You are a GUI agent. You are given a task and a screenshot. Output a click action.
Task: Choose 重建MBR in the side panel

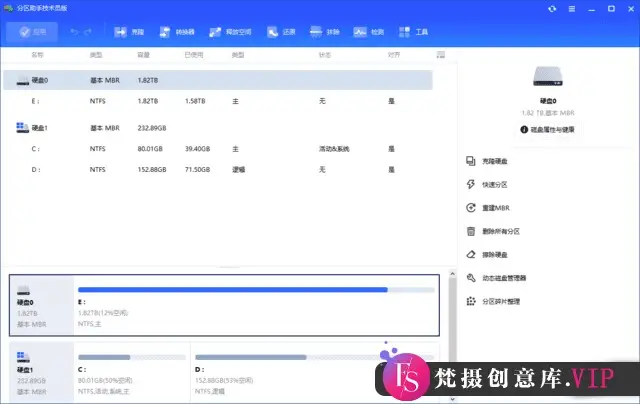tap(488, 208)
